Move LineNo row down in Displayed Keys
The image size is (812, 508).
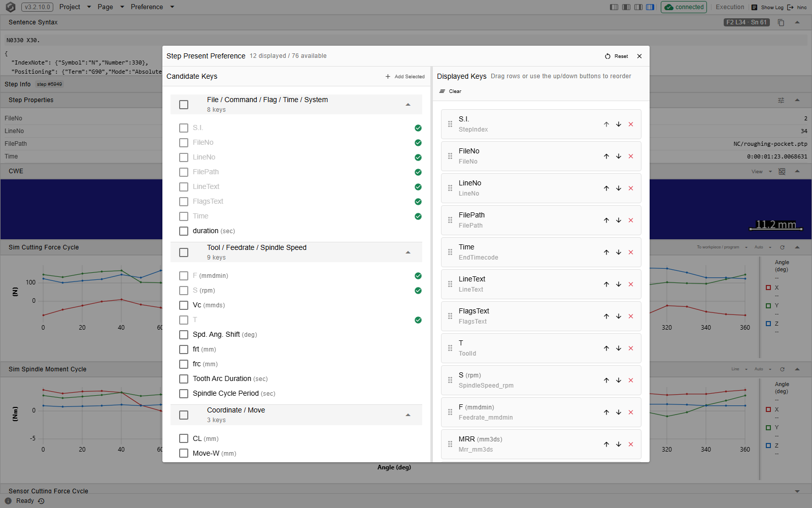click(619, 188)
